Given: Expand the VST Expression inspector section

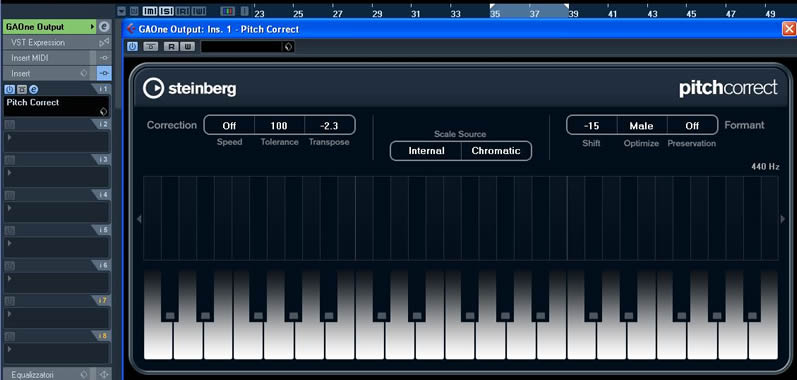Looking at the screenshot, I should (38, 43).
